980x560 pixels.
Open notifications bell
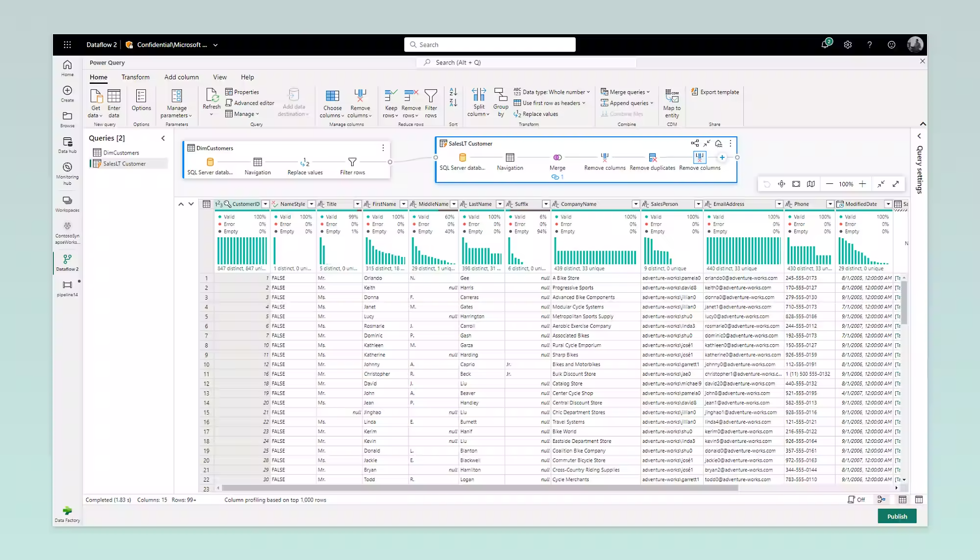coord(826,45)
